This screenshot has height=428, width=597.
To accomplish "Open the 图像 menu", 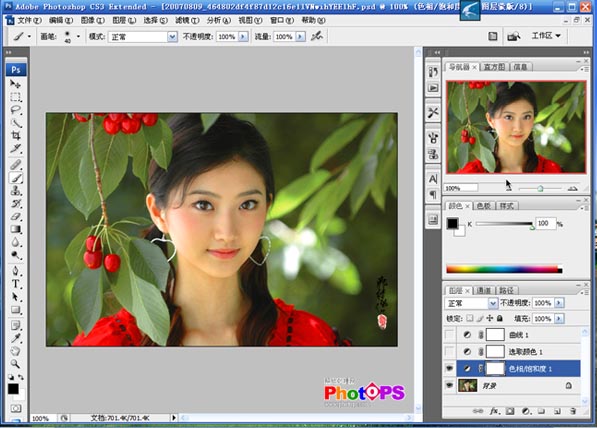I will 93,20.
